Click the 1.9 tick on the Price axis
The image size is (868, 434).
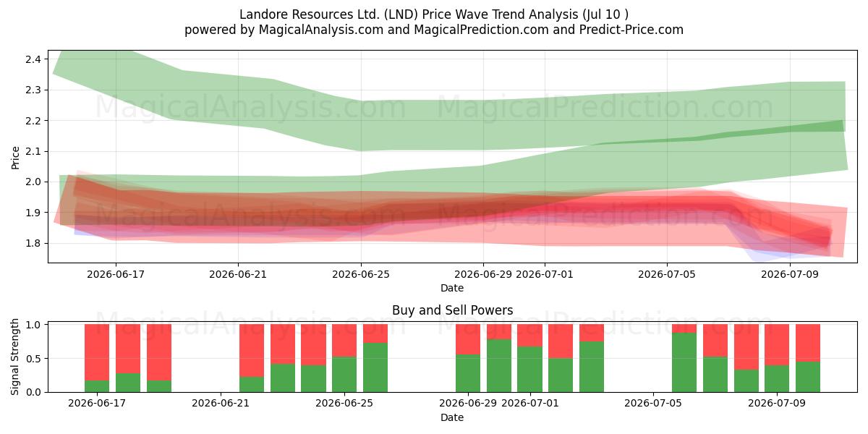click(x=33, y=213)
